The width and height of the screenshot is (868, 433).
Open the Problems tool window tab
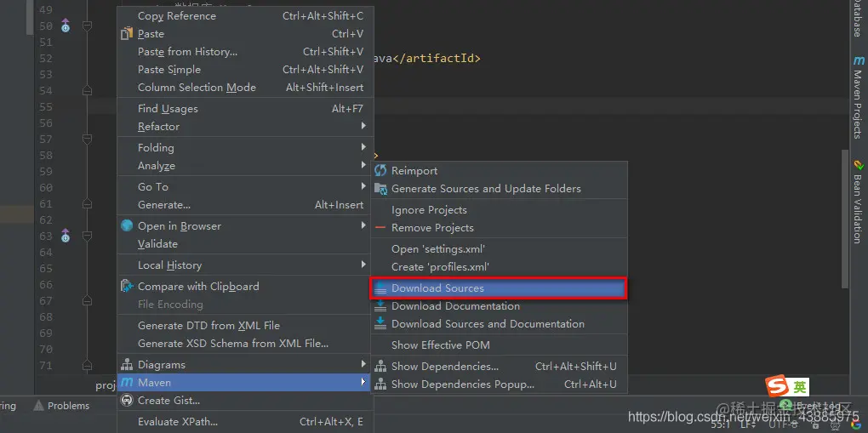[61, 406]
